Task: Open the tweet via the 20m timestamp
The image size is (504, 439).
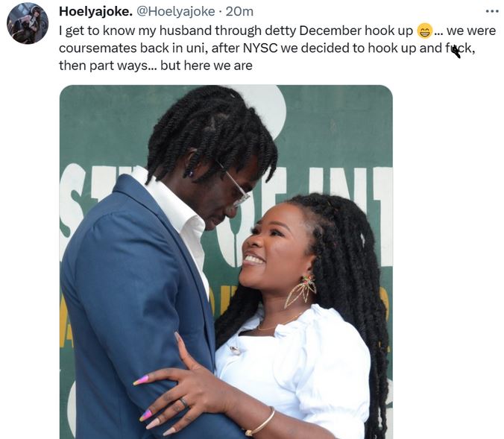Action: 239,12
